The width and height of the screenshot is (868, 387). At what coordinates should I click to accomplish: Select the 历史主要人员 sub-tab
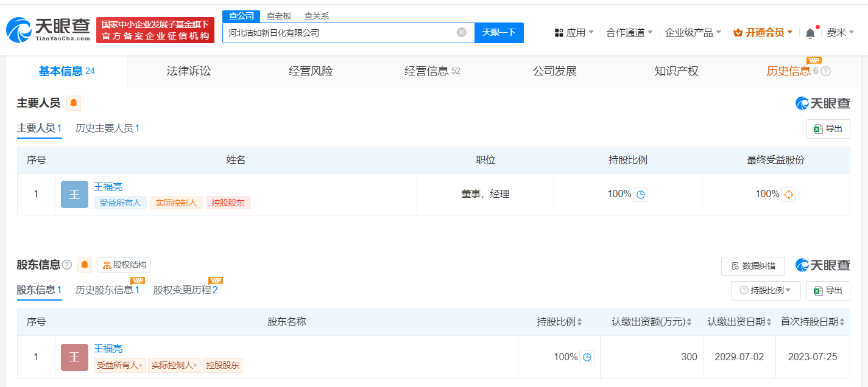click(x=107, y=128)
